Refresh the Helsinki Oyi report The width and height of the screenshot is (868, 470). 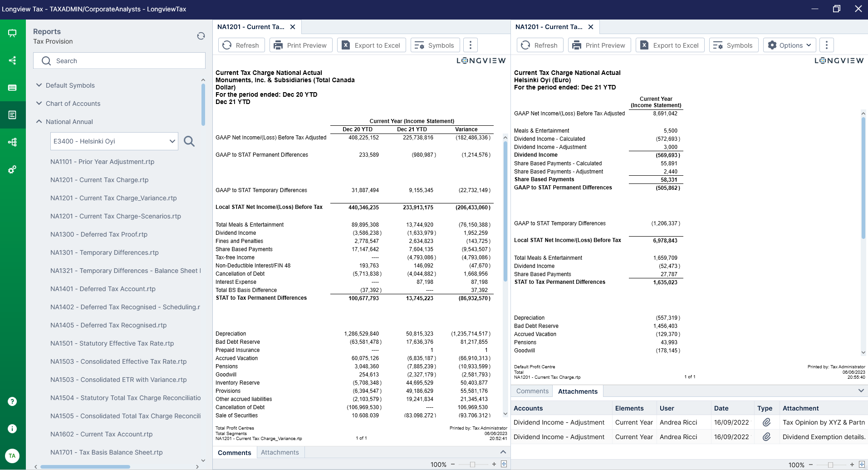pos(540,45)
